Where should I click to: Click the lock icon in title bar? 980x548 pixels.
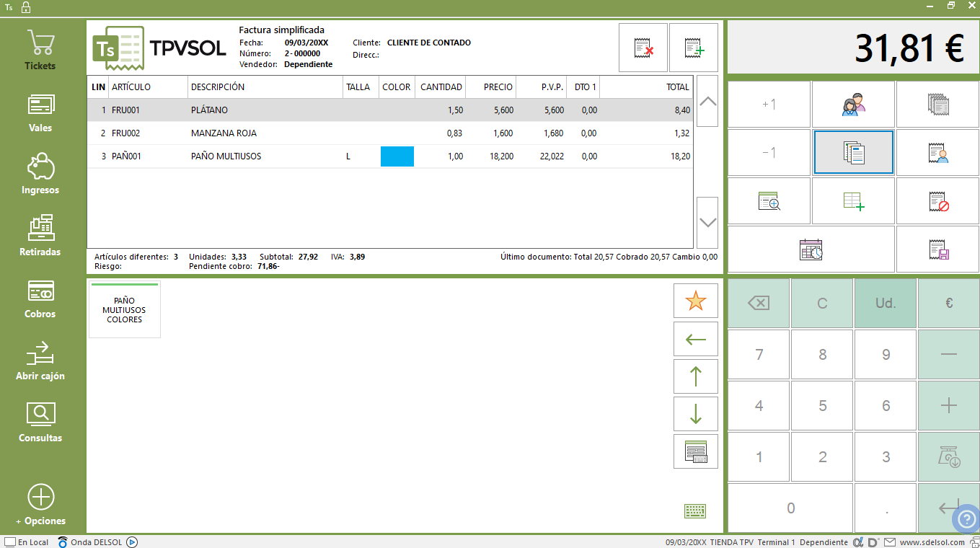pos(26,7)
